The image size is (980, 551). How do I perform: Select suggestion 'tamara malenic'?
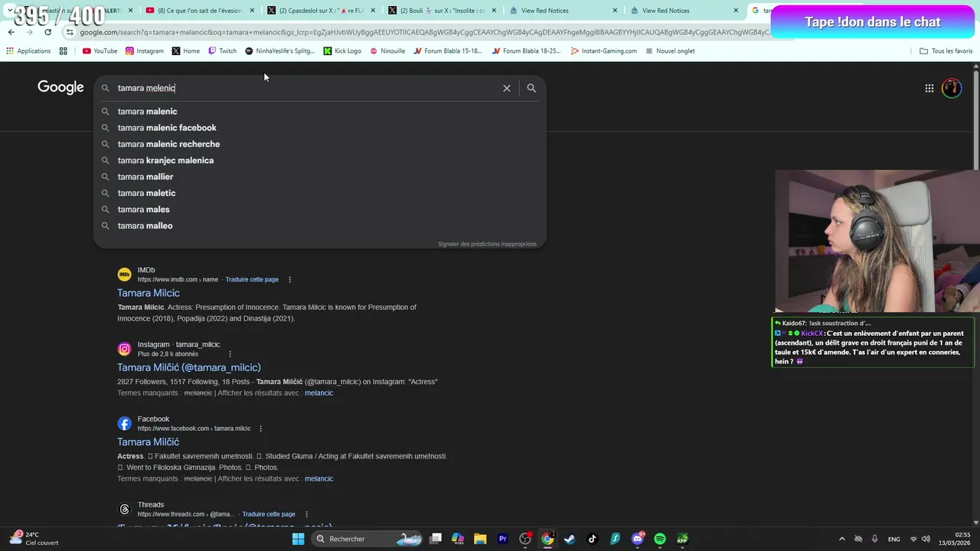[x=319, y=112]
